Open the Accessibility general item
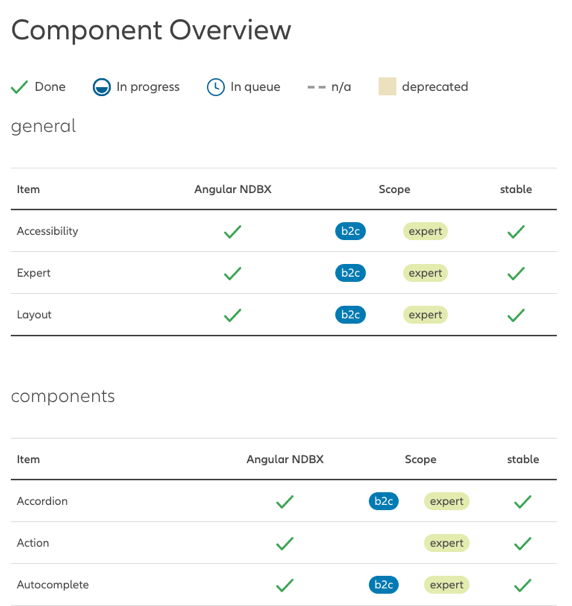 [48, 231]
